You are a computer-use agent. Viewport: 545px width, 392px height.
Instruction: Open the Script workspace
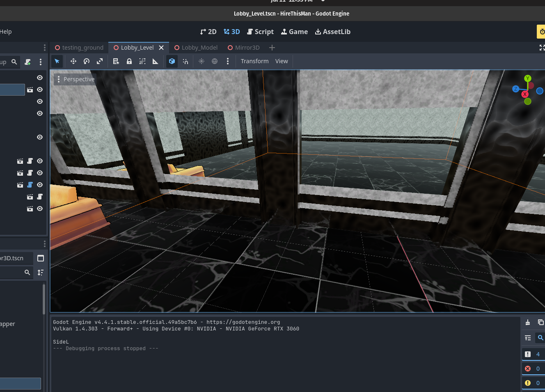point(260,32)
